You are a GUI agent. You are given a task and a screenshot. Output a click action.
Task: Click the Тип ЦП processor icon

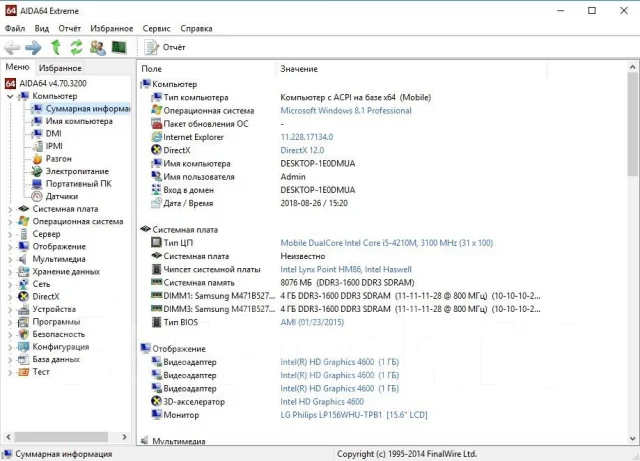pos(156,243)
